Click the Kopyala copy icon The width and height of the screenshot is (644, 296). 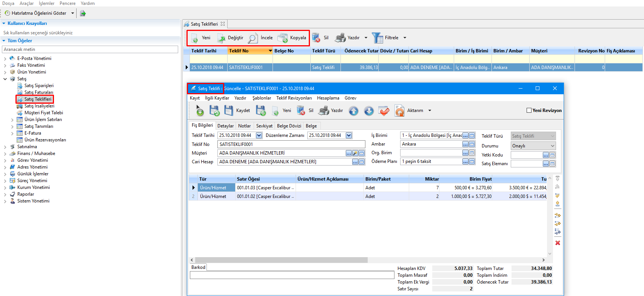tap(282, 38)
